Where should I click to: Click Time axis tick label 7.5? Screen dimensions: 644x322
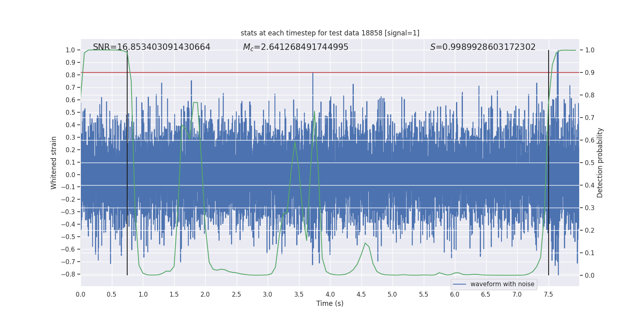(x=548, y=294)
